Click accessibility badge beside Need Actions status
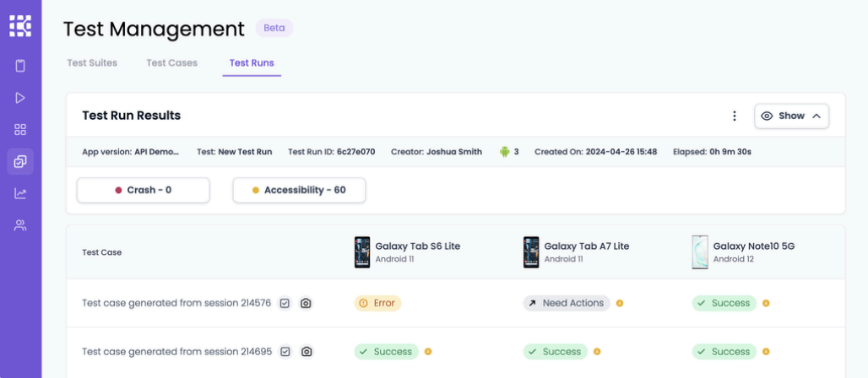The width and height of the screenshot is (868, 378). click(x=620, y=303)
